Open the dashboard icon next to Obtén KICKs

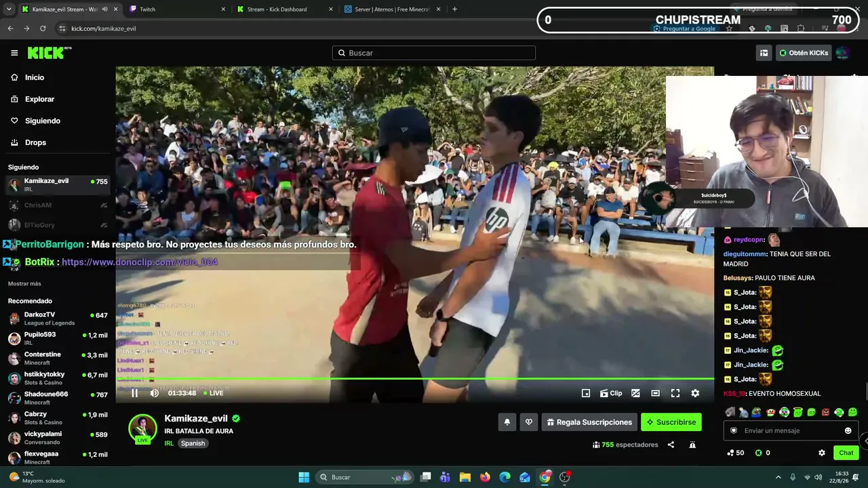click(764, 53)
